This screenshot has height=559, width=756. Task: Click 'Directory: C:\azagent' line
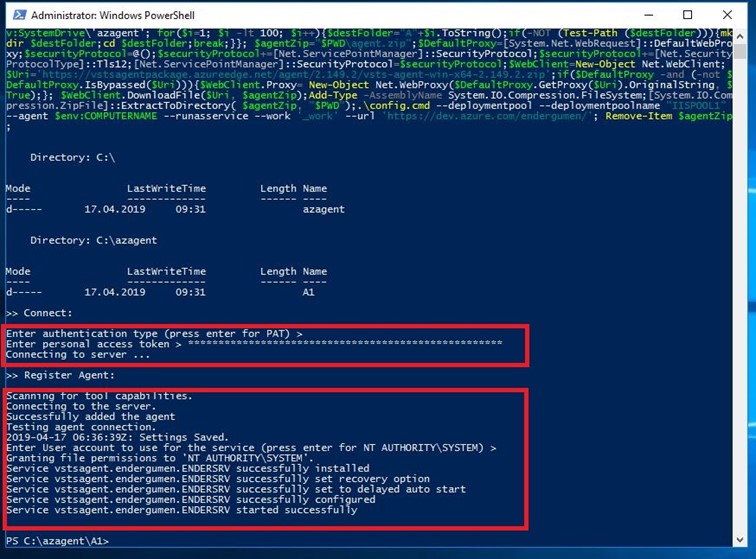pos(94,241)
